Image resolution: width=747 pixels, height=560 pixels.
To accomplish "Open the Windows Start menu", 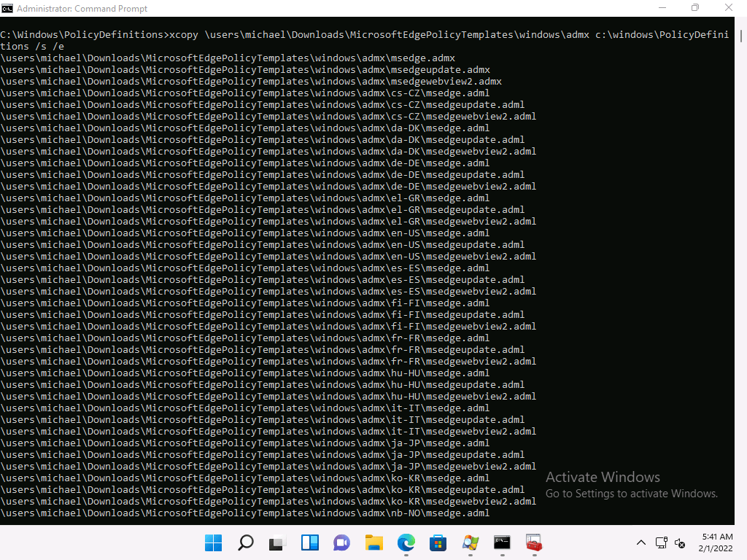I will [214, 542].
